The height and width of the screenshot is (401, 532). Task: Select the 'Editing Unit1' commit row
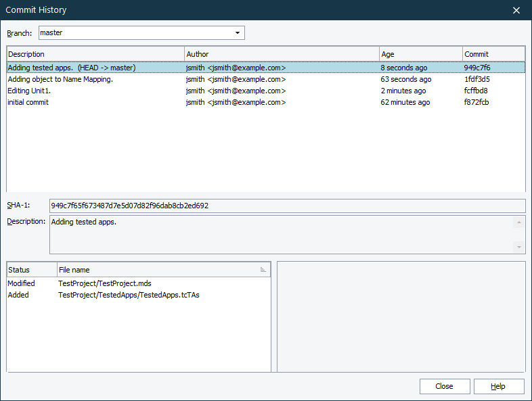[x=34, y=91]
